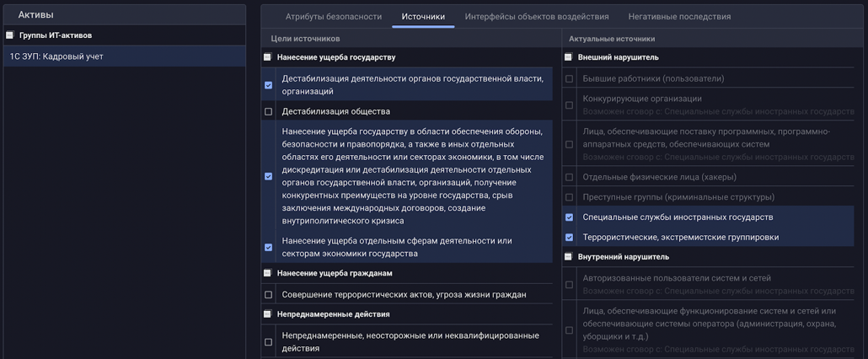Collapse the Непреднамеренные действия section
The image size is (868, 359).
pos(268,314)
